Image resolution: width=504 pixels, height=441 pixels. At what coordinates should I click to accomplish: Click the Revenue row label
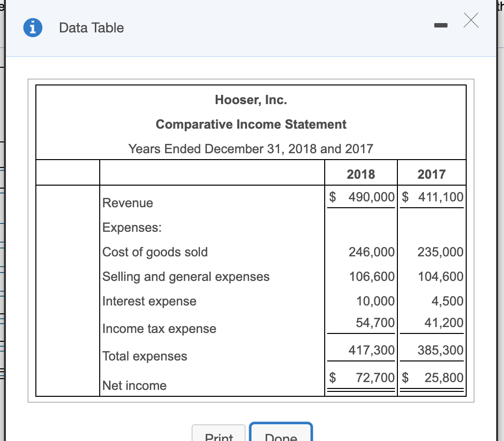128,203
